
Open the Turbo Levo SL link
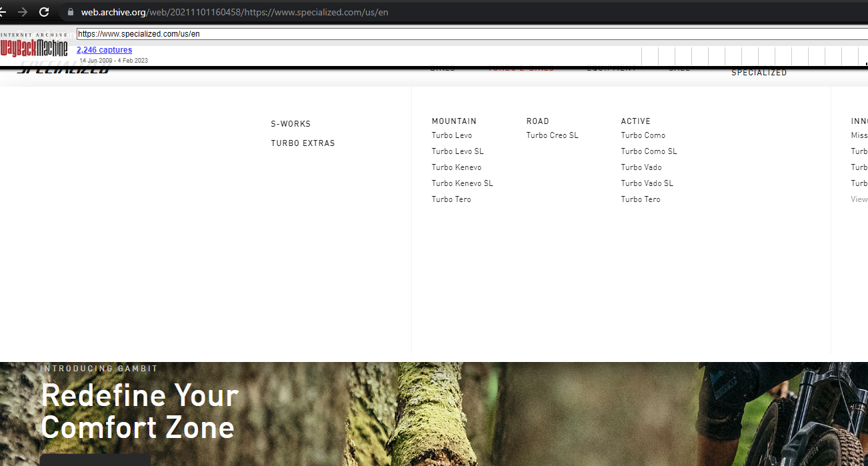[457, 151]
